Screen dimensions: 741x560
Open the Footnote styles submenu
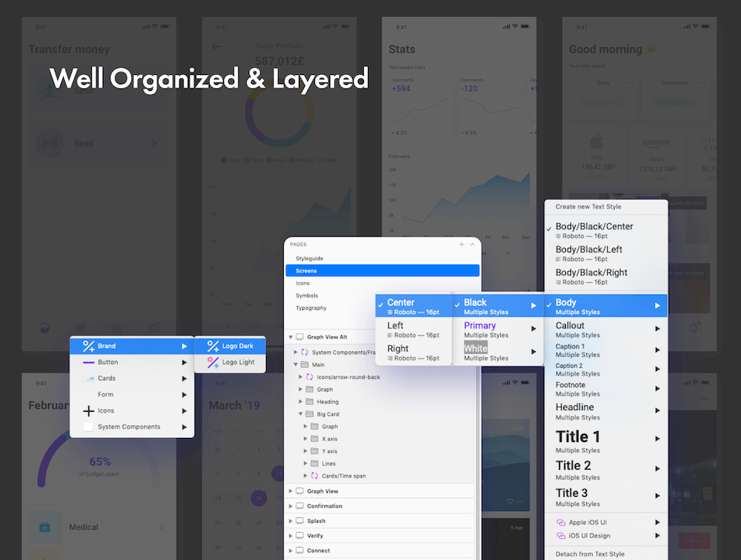click(605, 389)
